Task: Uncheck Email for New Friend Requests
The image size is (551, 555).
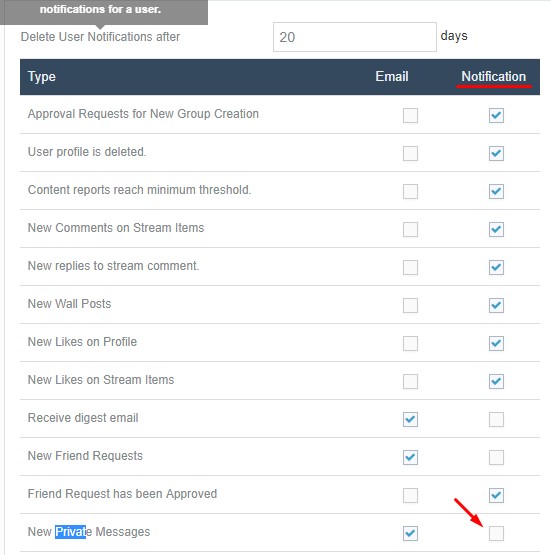Action: tap(410, 457)
